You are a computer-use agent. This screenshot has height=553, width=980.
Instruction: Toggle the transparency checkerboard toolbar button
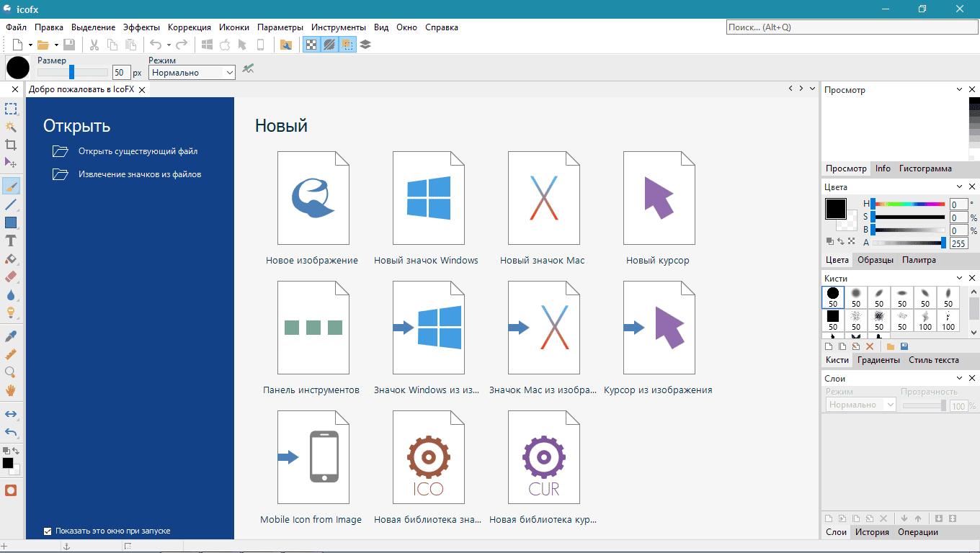(x=311, y=45)
